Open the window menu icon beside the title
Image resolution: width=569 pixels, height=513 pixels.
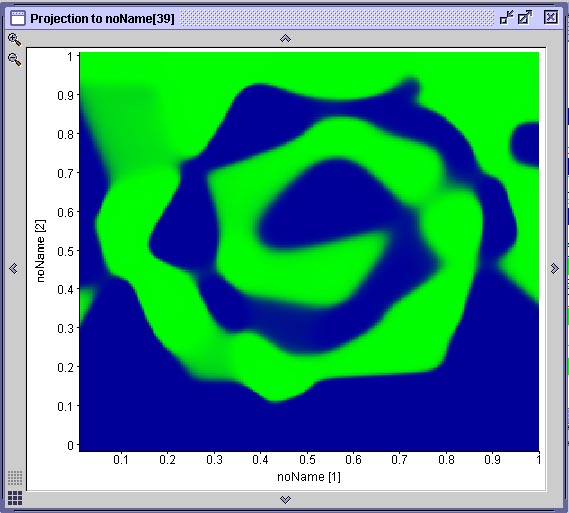[18, 18]
